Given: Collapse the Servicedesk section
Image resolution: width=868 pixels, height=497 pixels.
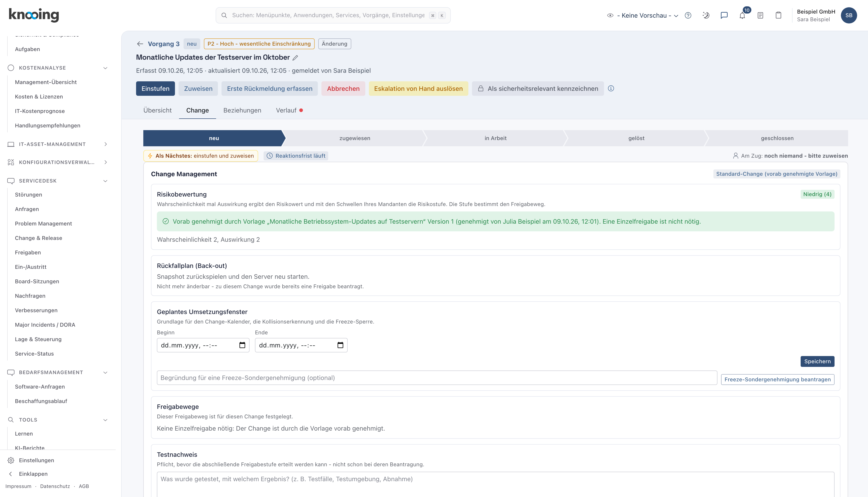Looking at the screenshot, I should 106,181.
